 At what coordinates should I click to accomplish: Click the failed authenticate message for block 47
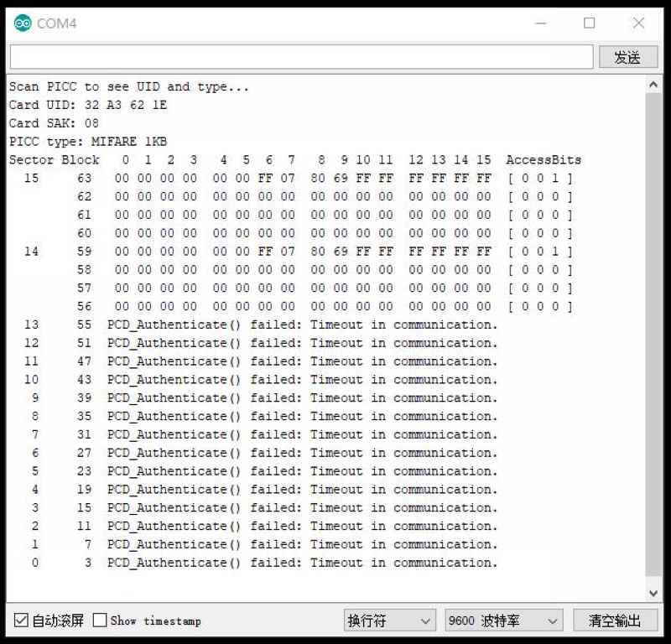point(303,361)
